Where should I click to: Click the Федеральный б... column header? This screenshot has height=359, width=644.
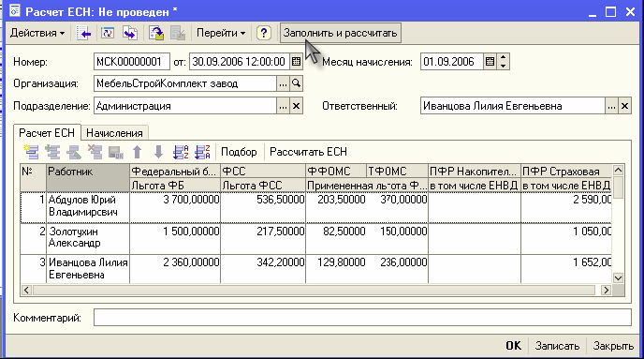point(175,172)
